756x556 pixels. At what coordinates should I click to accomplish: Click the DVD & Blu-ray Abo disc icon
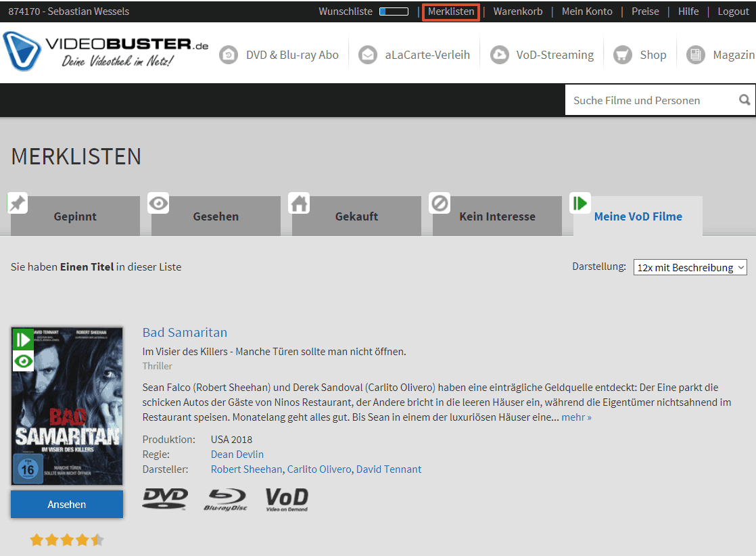pyautogui.click(x=229, y=55)
